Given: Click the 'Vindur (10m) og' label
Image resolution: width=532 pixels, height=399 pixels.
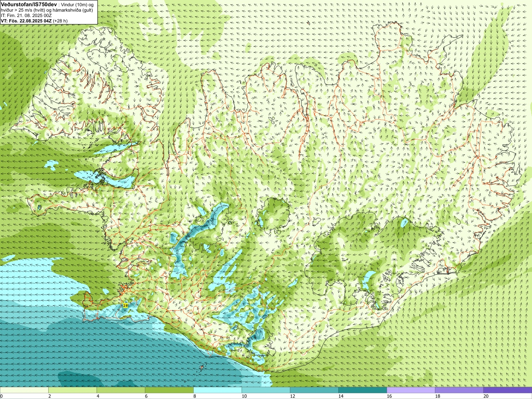Looking at the screenshot, I should coord(77,4).
